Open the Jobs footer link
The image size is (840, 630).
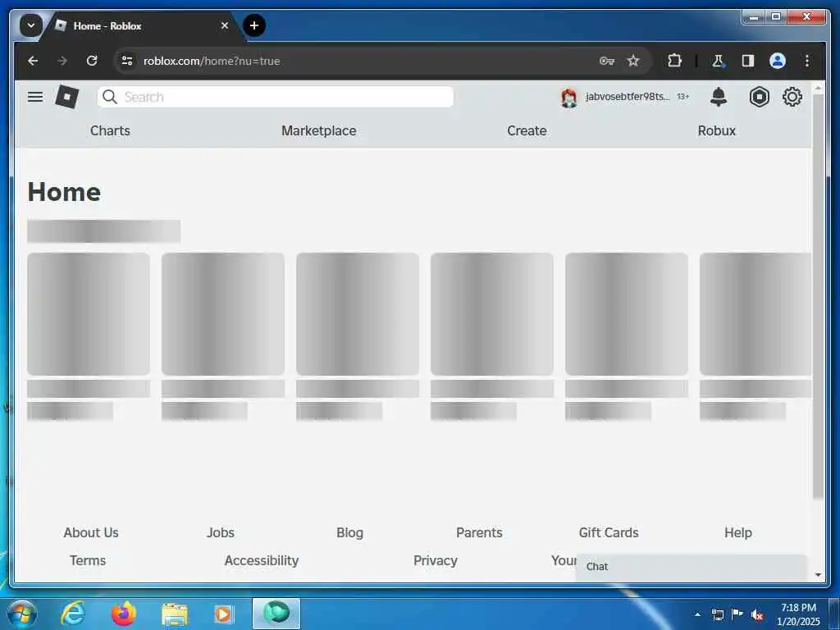[220, 532]
